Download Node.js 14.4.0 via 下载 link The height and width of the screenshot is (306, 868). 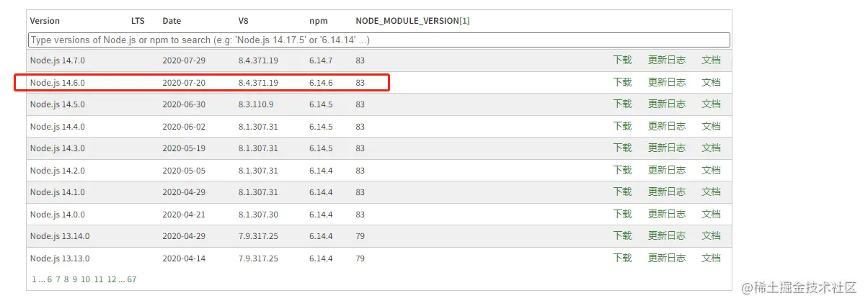point(622,127)
